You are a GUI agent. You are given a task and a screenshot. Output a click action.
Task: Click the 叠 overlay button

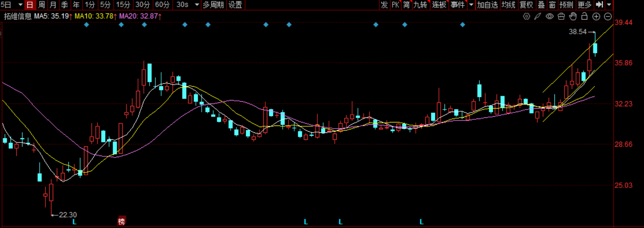click(x=541, y=5)
